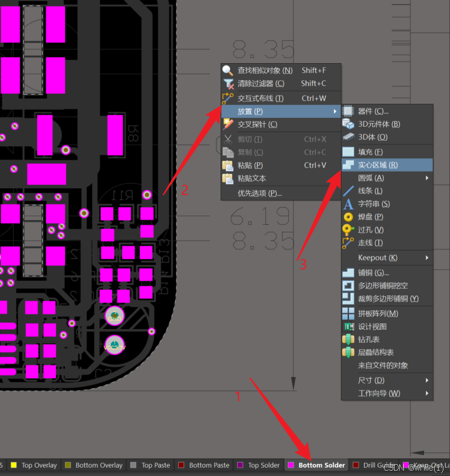The image size is (450, 476).
Task: Click the 焊盘 pad icon
Action: point(349,217)
